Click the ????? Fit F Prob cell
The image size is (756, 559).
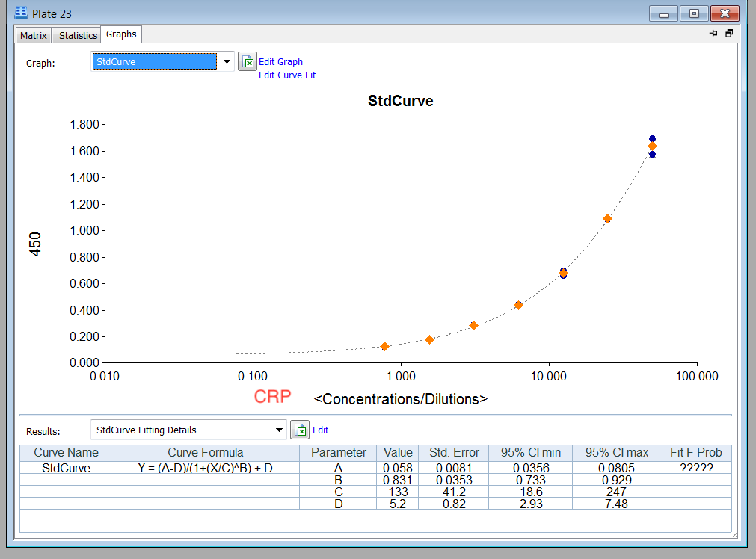pyautogui.click(x=695, y=468)
